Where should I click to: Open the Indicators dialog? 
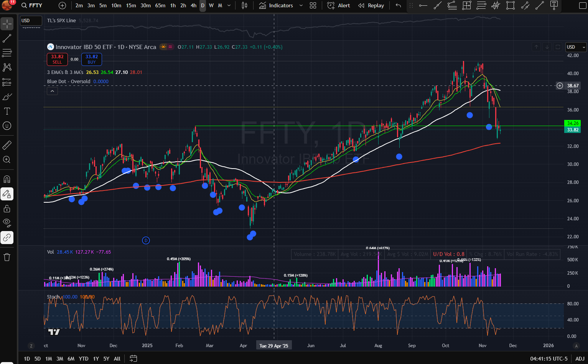(276, 5)
